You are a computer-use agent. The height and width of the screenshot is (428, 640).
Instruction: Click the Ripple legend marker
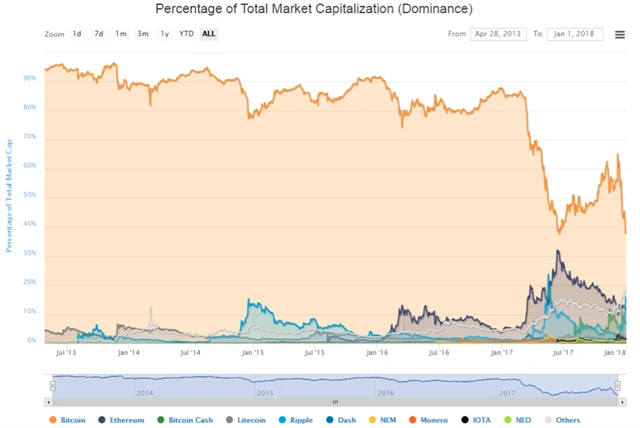click(290, 420)
